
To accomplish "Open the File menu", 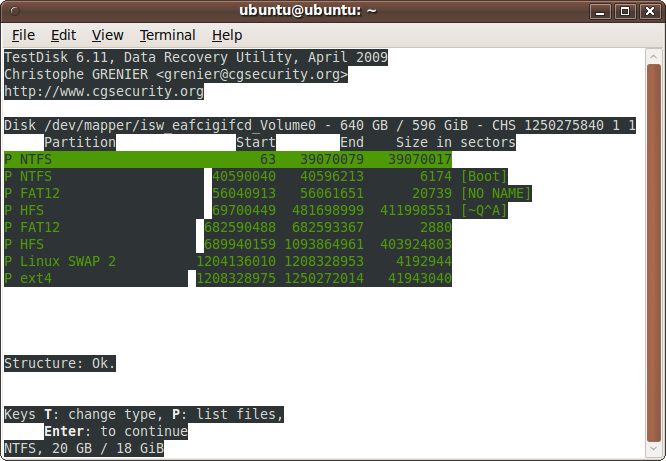I will [23, 35].
